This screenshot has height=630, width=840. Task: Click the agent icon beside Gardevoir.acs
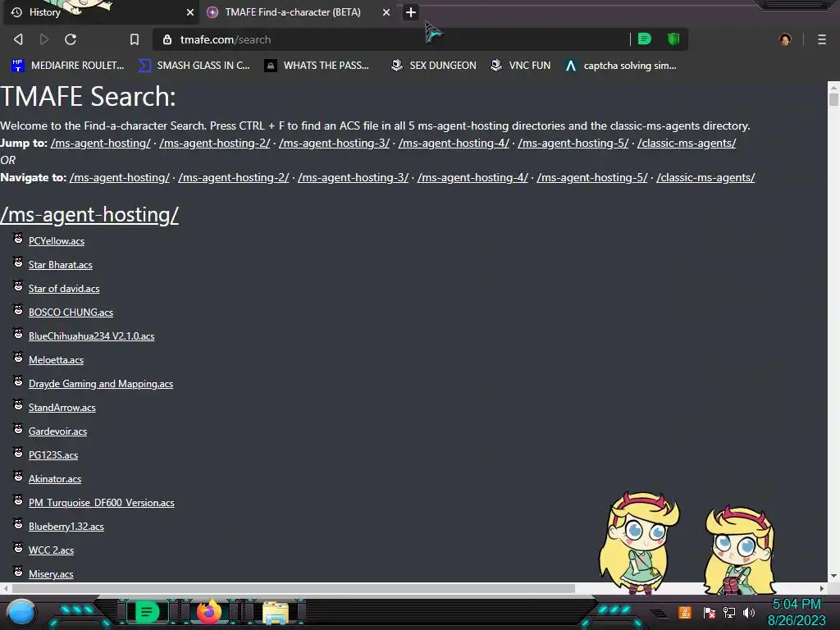point(18,428)
